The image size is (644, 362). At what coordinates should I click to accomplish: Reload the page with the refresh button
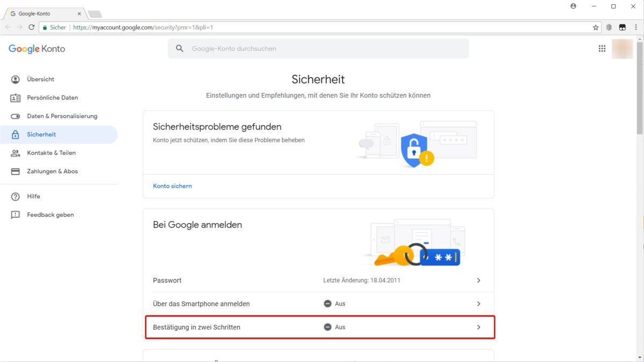(32, 27)
